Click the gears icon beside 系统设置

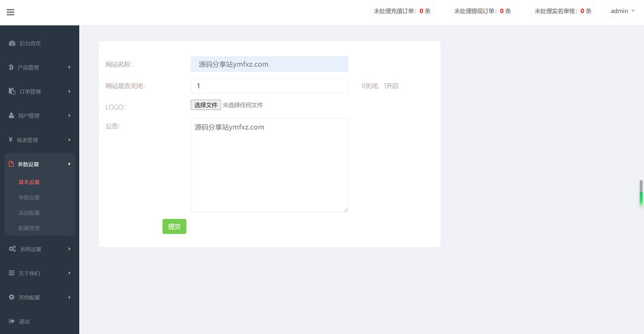(x=12, y=249)
